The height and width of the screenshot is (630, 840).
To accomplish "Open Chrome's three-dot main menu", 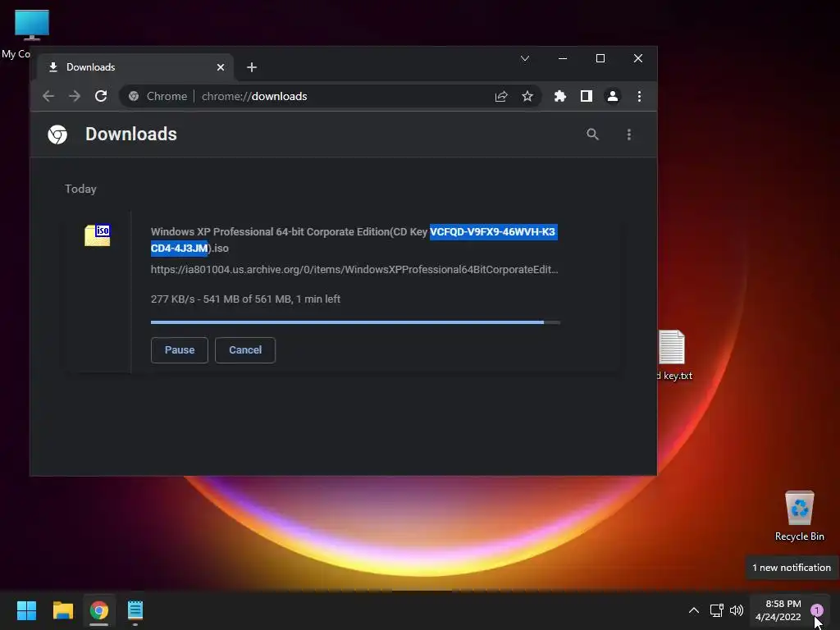I will (x=639, y=97).
